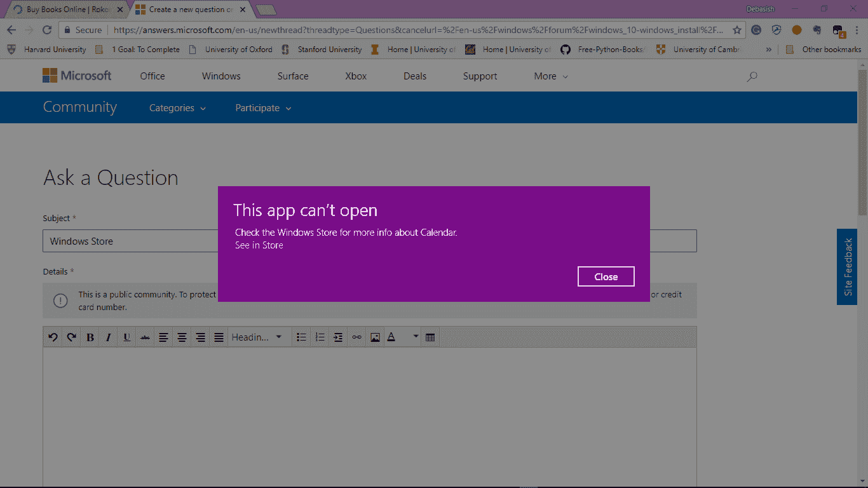Image resolution: width=868 pixels, height=488 pixels.
Task: Click the browser back arrow
Action: point(11,30)
